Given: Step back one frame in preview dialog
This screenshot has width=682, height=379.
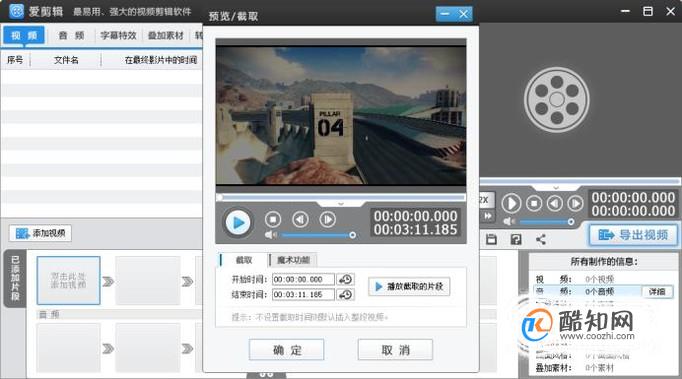Looking at the screenshot, I should coord(300,220).
